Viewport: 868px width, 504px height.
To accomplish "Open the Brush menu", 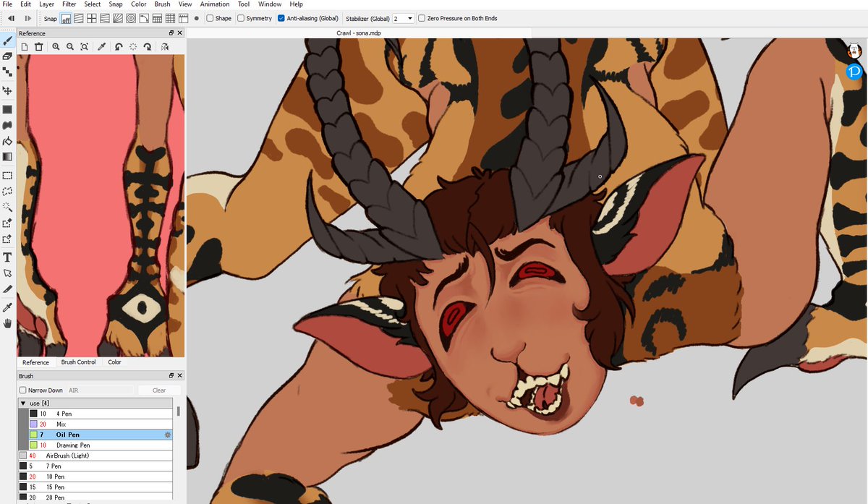I will (162, 4).
